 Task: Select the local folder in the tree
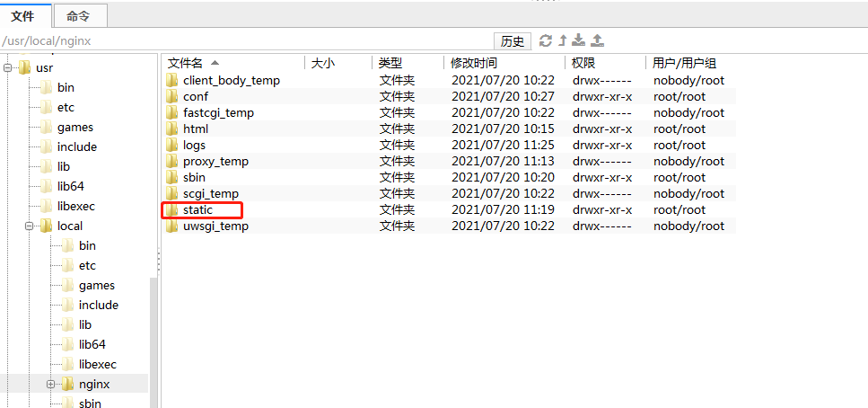[x=70, y=226]
